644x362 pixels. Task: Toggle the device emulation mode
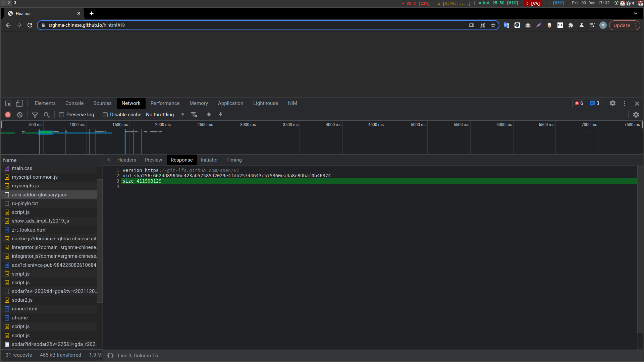19,103
